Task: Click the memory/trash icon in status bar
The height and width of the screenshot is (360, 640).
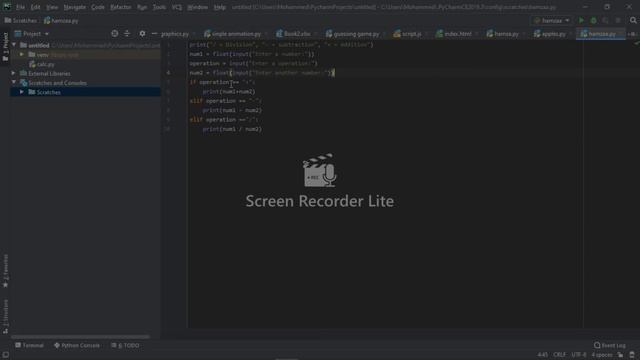Action: (632, 355)
